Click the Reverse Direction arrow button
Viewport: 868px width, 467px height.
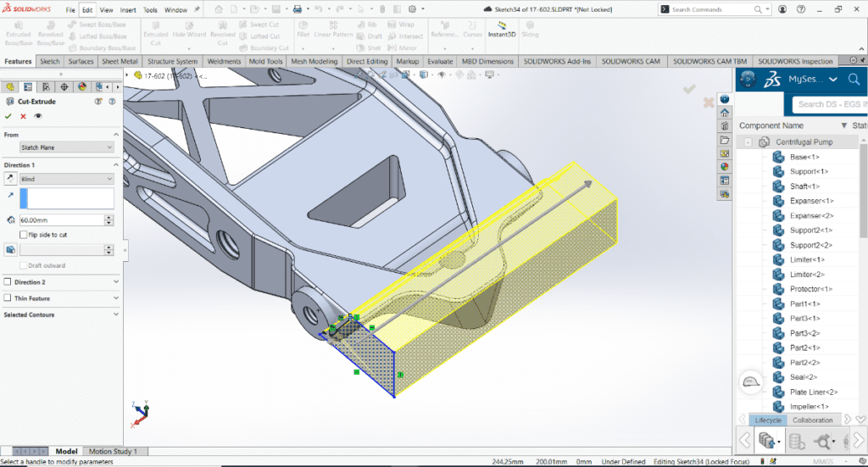pos(10,179)
